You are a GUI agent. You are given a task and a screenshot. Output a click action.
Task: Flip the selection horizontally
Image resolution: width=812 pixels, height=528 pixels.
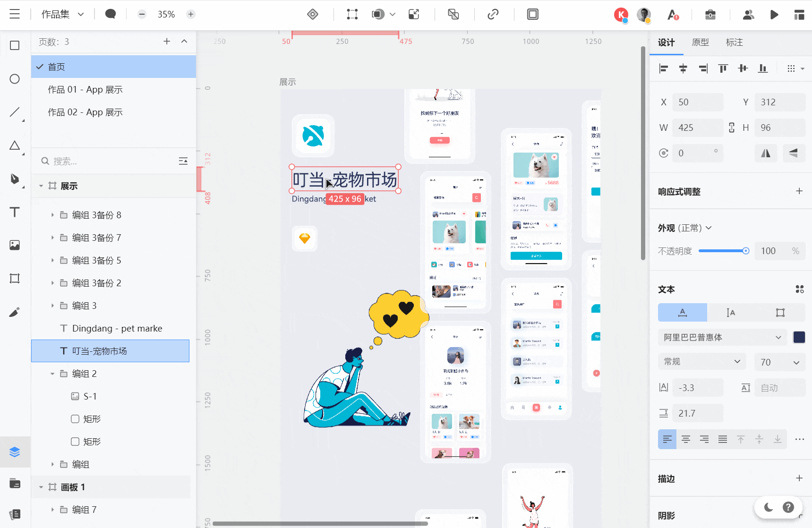765,153
